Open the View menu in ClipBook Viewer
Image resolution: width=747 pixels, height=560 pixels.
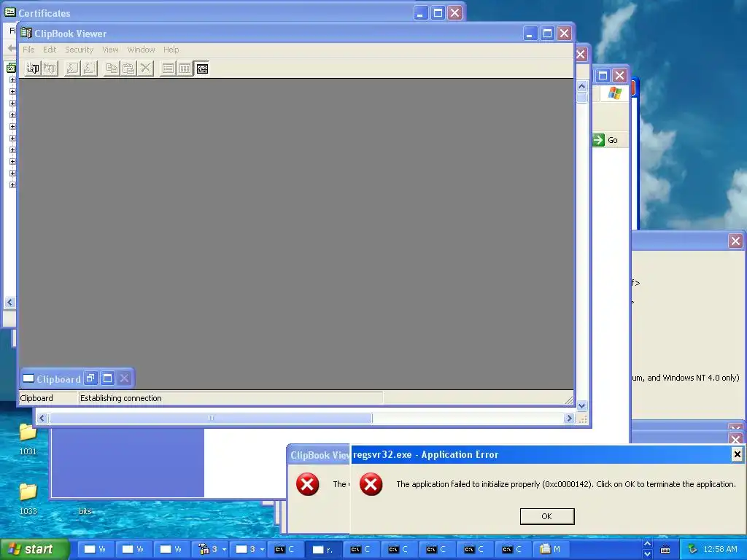(110, 50)
